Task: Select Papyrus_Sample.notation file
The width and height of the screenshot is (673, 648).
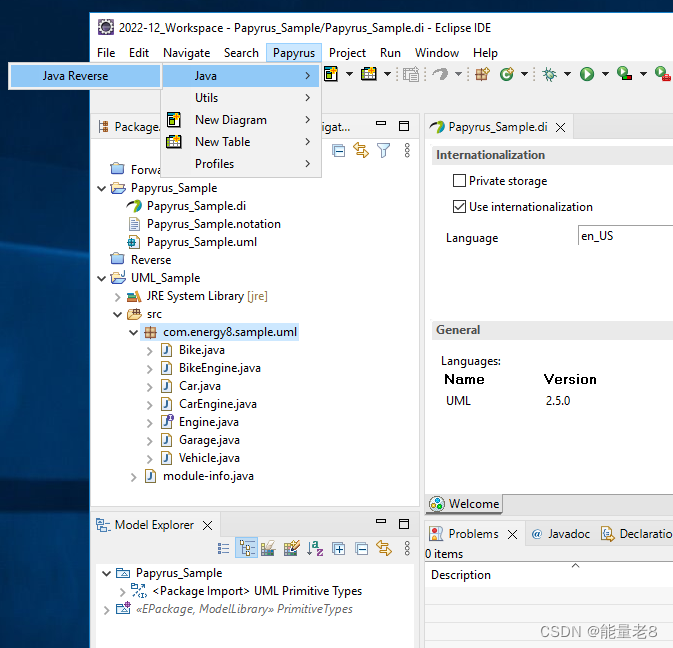Action: [x=214, y=224]
